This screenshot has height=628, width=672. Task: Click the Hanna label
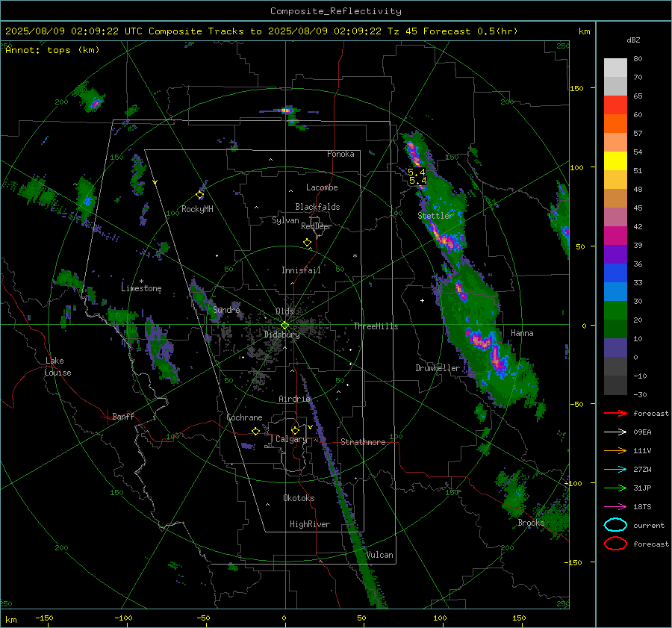pos(522,333)
